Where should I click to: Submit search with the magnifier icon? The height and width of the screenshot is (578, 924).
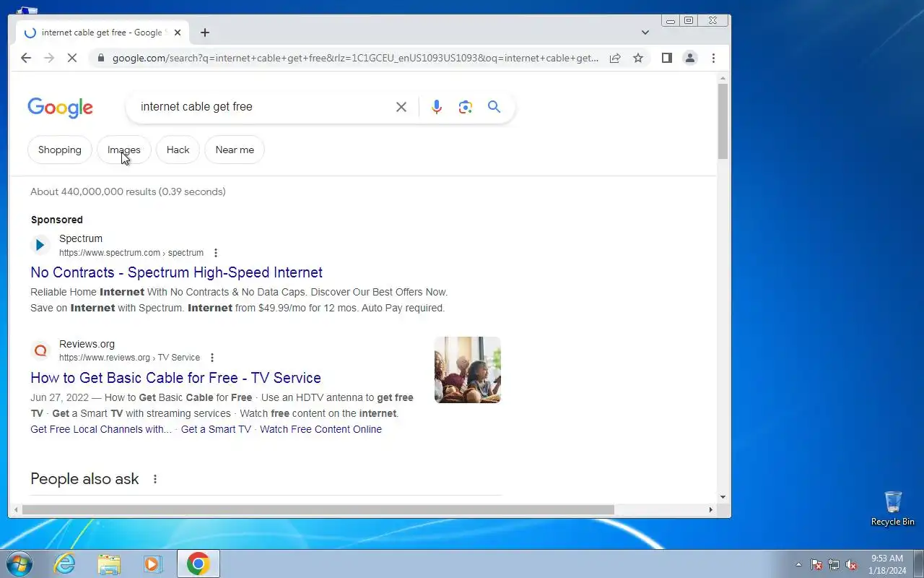point(494,107)
